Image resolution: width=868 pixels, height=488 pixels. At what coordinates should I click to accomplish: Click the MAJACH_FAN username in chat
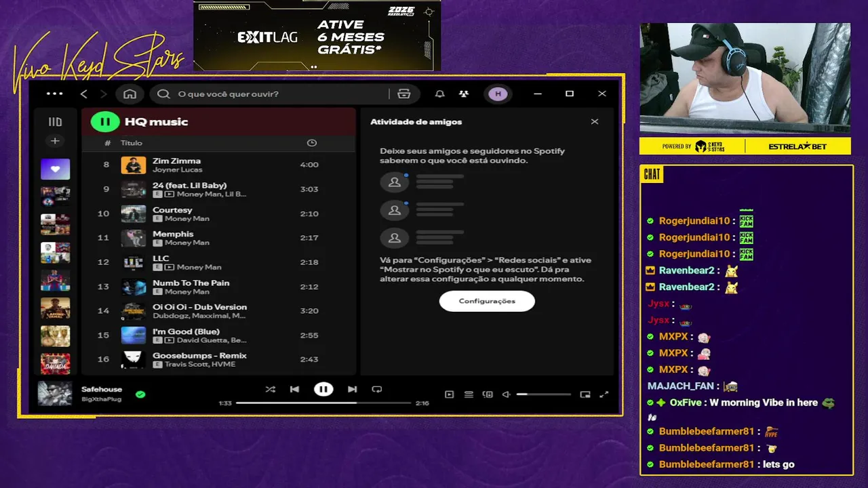680,386
